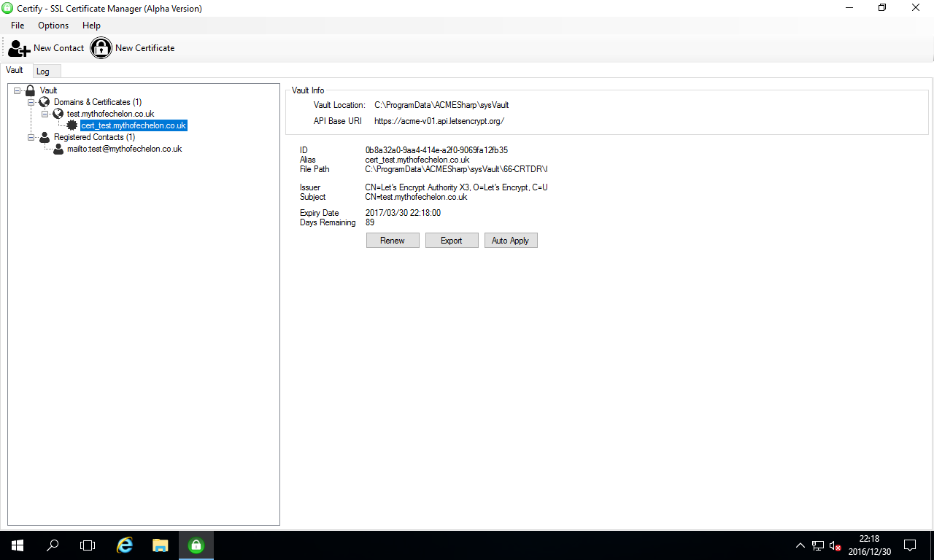Click the Certify taskbar icon

[196, 545]
